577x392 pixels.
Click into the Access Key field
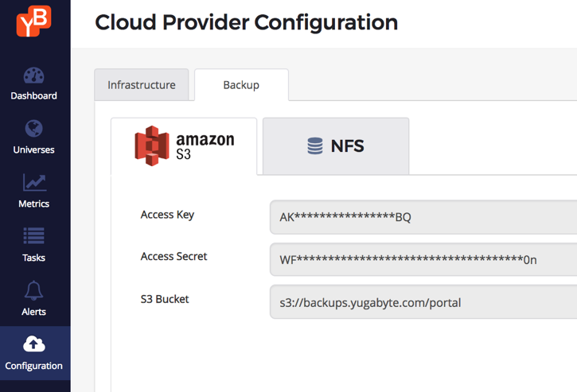pos(423,217)
